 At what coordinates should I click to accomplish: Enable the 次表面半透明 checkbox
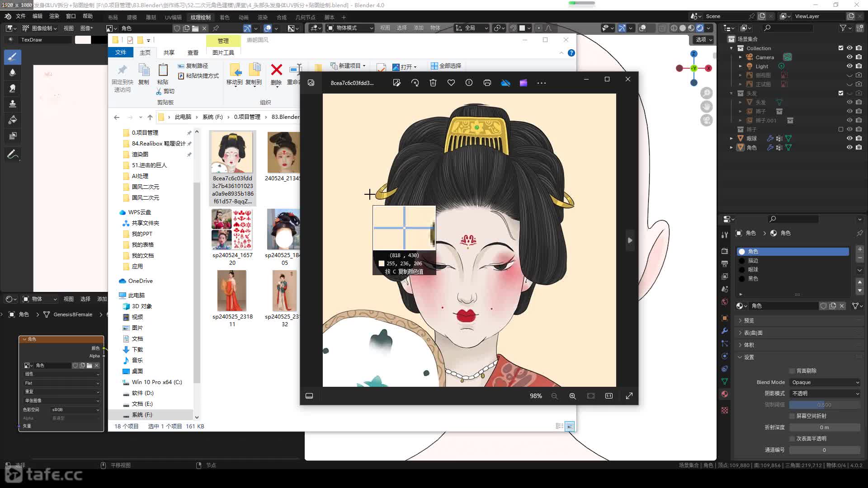click(x=792, y=439)
